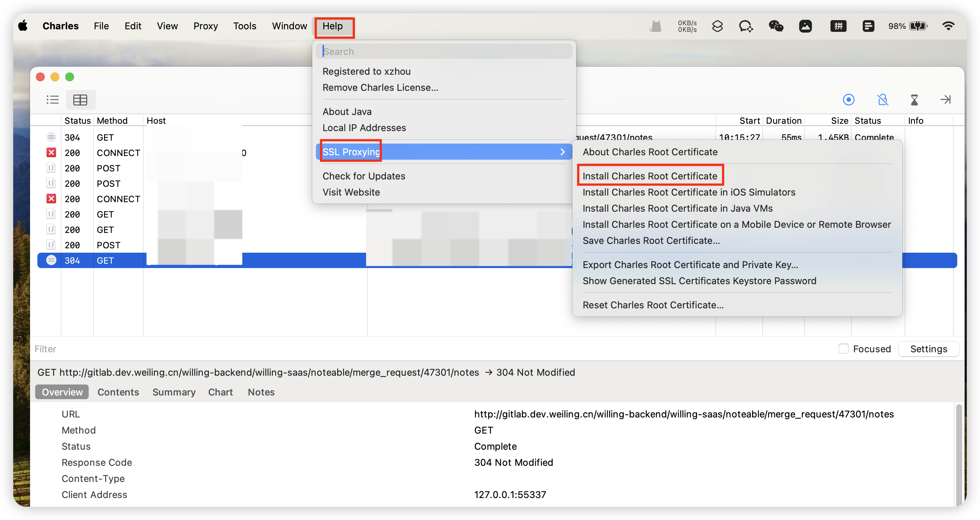Open the Edit menu

133,26
